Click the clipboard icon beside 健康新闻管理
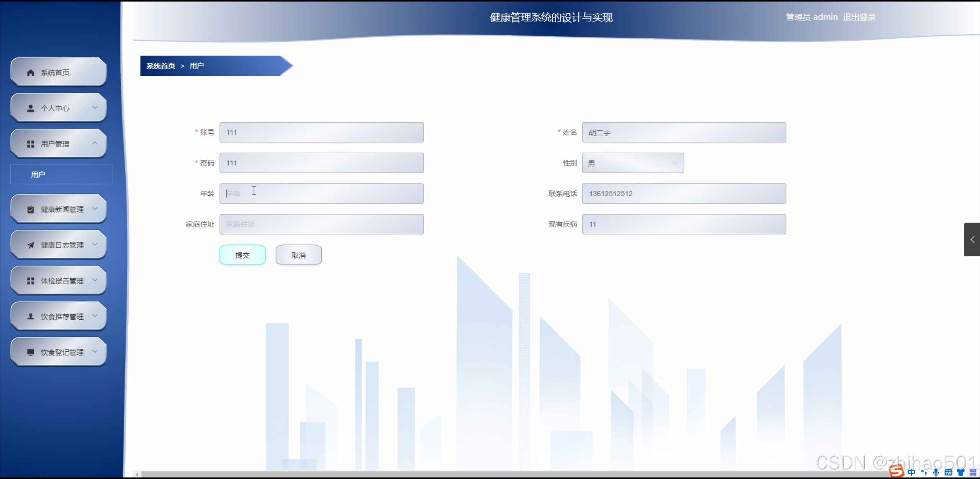 (x=31, y=210)
